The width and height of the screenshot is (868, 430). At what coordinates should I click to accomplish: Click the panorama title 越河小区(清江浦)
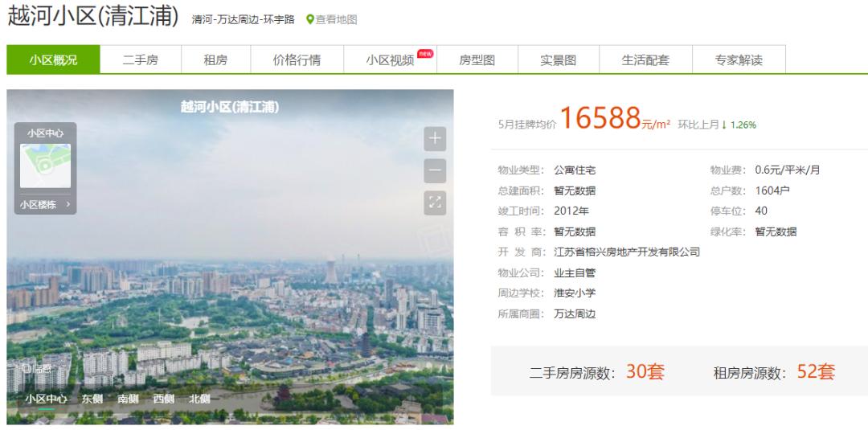pos(231,108)
